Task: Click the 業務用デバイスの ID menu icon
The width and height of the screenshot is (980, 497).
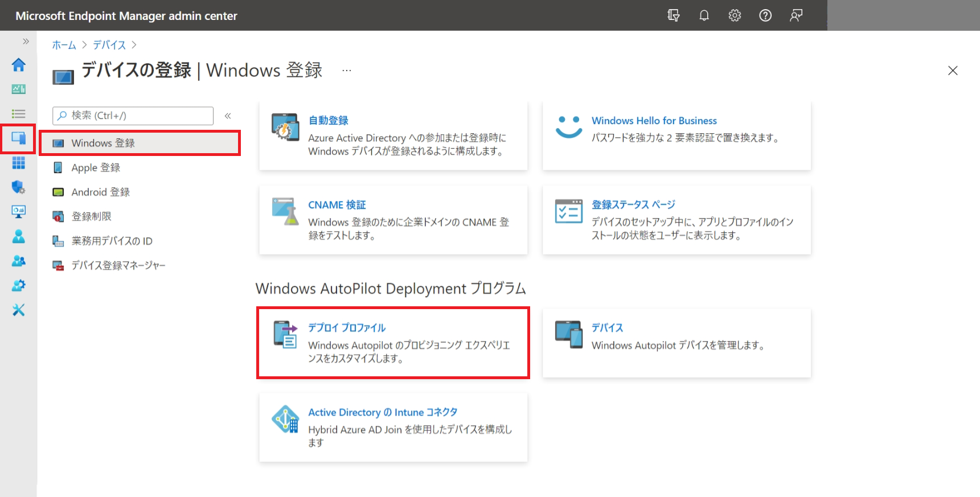Action: click(58, 241)
